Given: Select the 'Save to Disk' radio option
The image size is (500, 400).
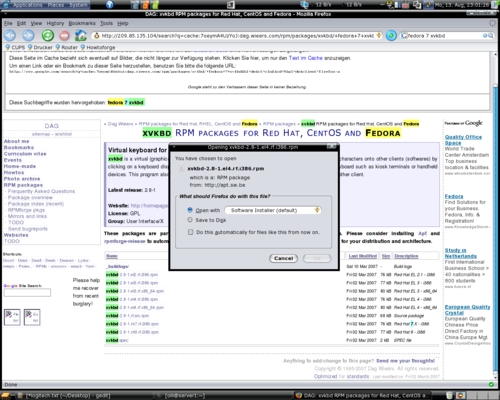Looking at the screenshot, I should (190, 220).
